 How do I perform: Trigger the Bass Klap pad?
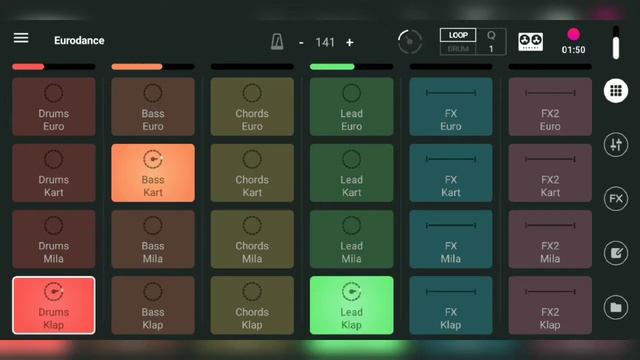coord(153,305)
